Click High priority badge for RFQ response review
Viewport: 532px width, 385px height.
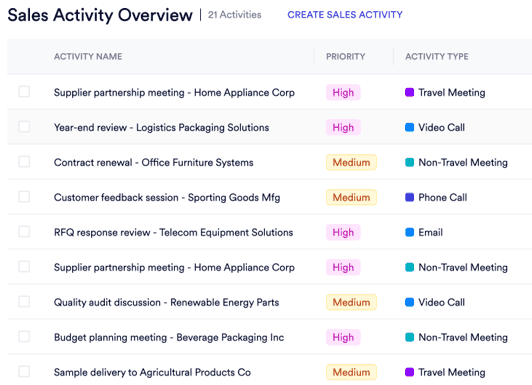(343, 232)
